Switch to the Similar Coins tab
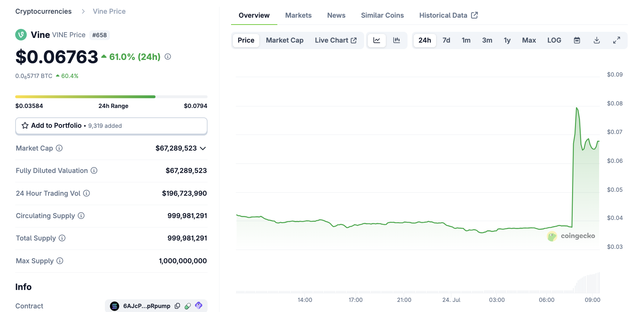This screenshot has width=644, height=312. (382, 15)
